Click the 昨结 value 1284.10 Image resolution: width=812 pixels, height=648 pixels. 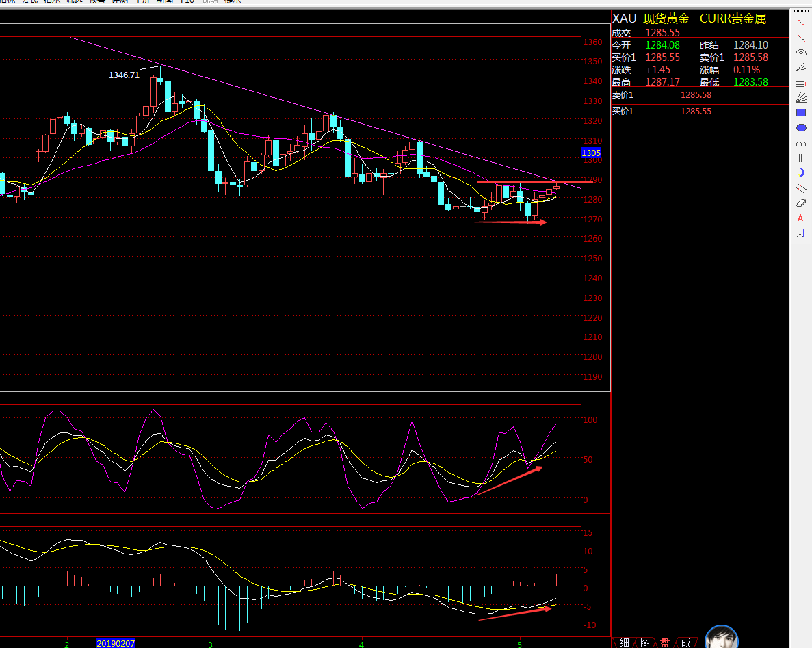pos(750,45)
